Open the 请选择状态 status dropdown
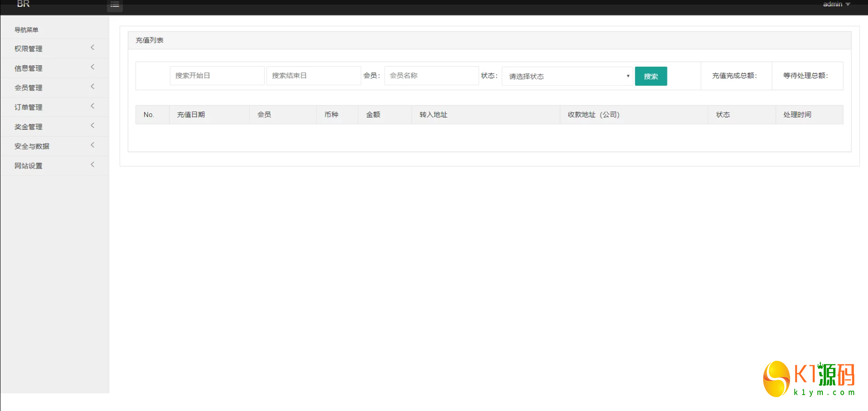Screen dimensions: 868x411 (567, 76)
